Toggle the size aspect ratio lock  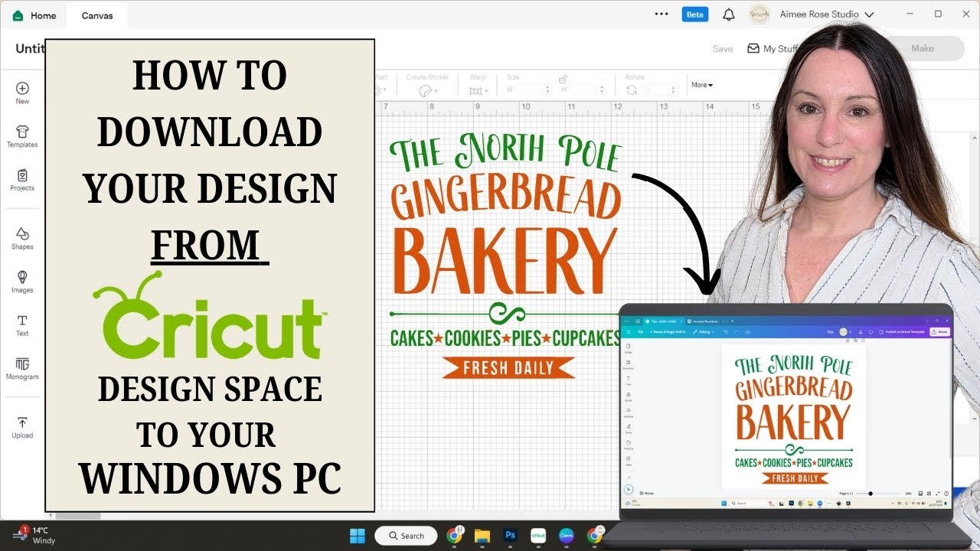(x=563, y=80)
